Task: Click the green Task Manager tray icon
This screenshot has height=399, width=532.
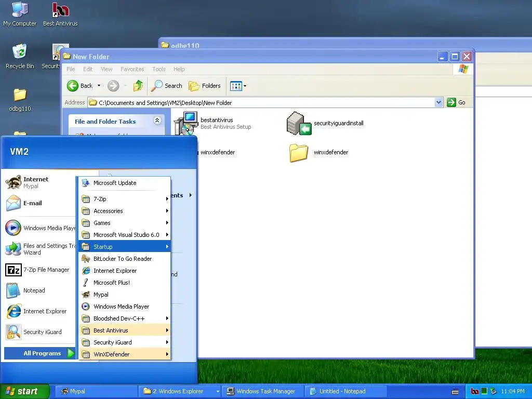Action: click(x=484, y=391)
